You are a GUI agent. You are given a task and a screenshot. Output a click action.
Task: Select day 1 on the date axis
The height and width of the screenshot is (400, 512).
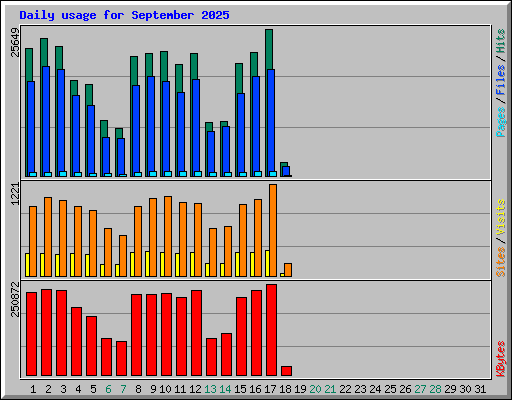(33, 389)
